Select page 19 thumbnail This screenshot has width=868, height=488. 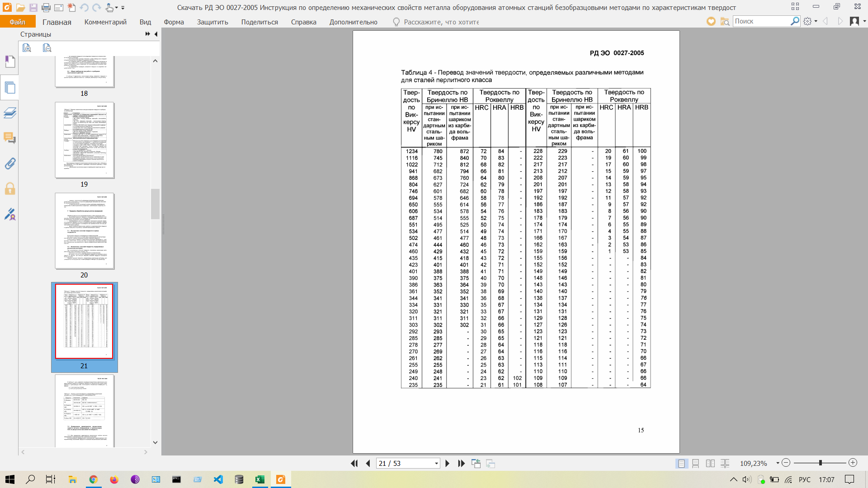[85, 141]
